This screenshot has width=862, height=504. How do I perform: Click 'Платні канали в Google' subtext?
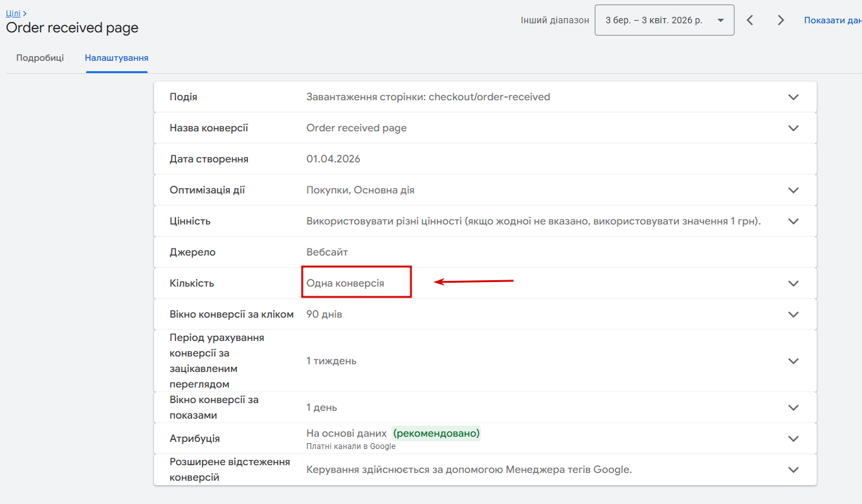pyautogui.click(x=351, y=446)
